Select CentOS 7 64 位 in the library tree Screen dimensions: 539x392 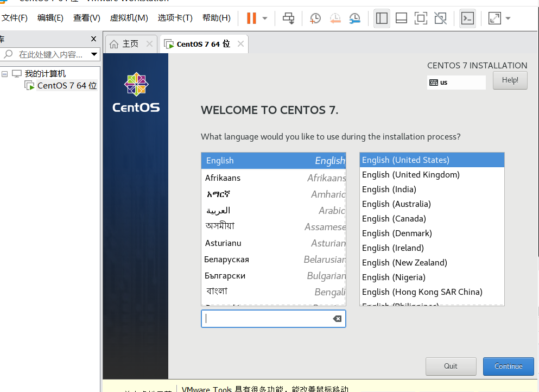tap(67, 86)
